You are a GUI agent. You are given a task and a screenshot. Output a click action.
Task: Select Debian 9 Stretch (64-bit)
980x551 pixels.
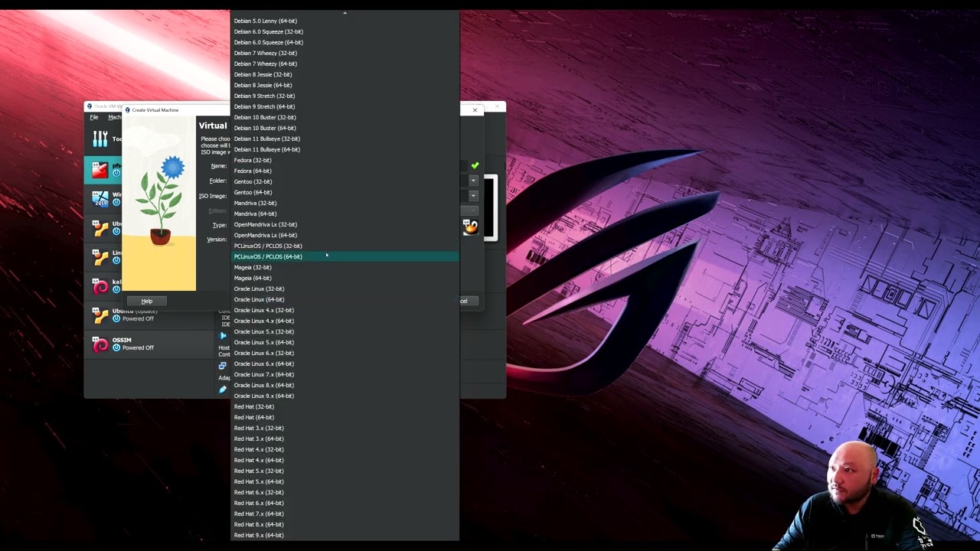coord(345,106)
